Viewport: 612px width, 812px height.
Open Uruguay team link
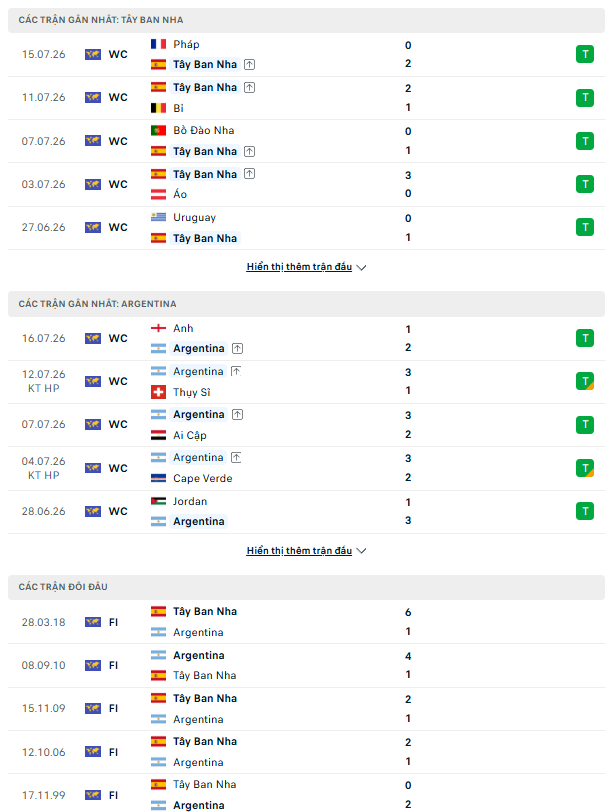coord(194,218)
